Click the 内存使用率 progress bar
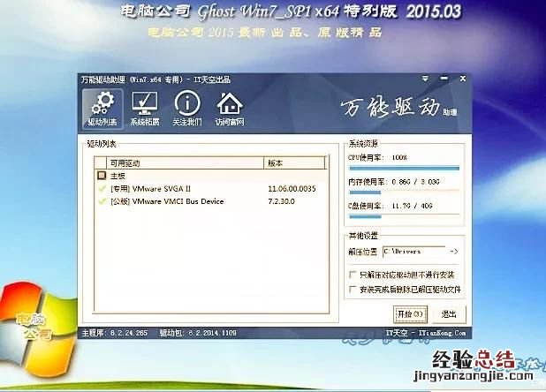The height and width of the screenshot is (392, 546). coord(405,192)
